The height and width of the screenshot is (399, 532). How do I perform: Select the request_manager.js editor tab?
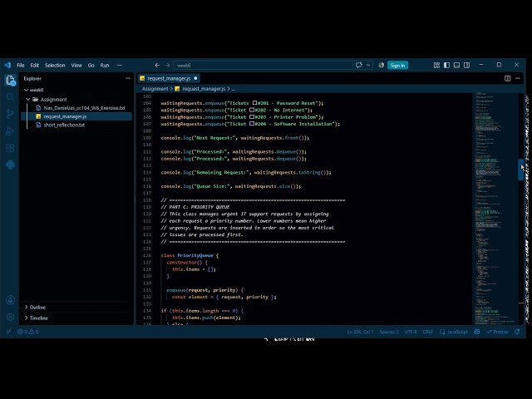point(169,78)
